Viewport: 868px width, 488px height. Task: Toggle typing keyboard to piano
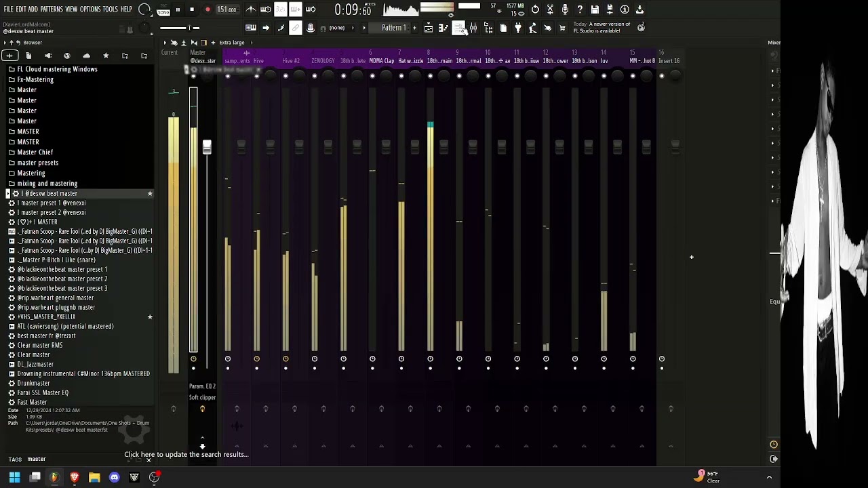[x=251, y=28]
